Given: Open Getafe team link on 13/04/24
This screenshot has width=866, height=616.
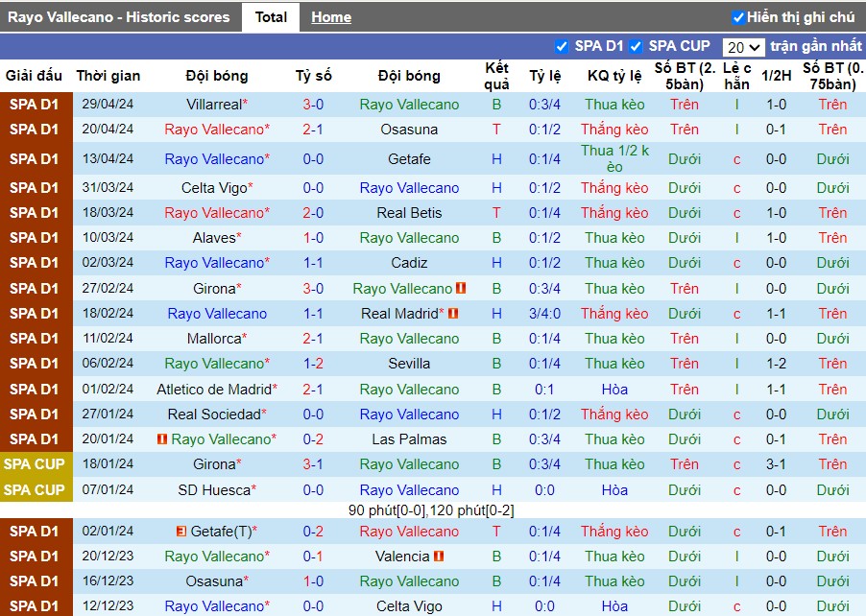Looking at the screenshot, I should point(409,159).
